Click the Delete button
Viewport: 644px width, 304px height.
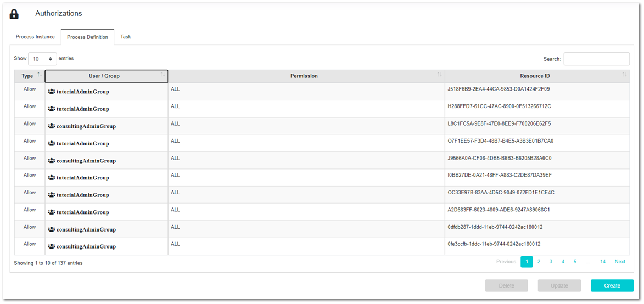pos(506,285)
